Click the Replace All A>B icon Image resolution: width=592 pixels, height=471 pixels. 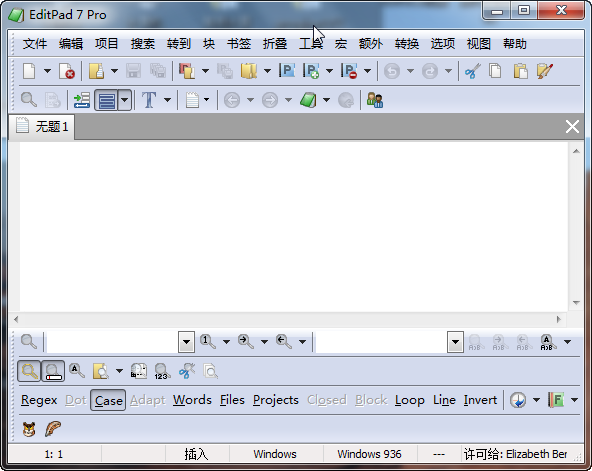548,342
